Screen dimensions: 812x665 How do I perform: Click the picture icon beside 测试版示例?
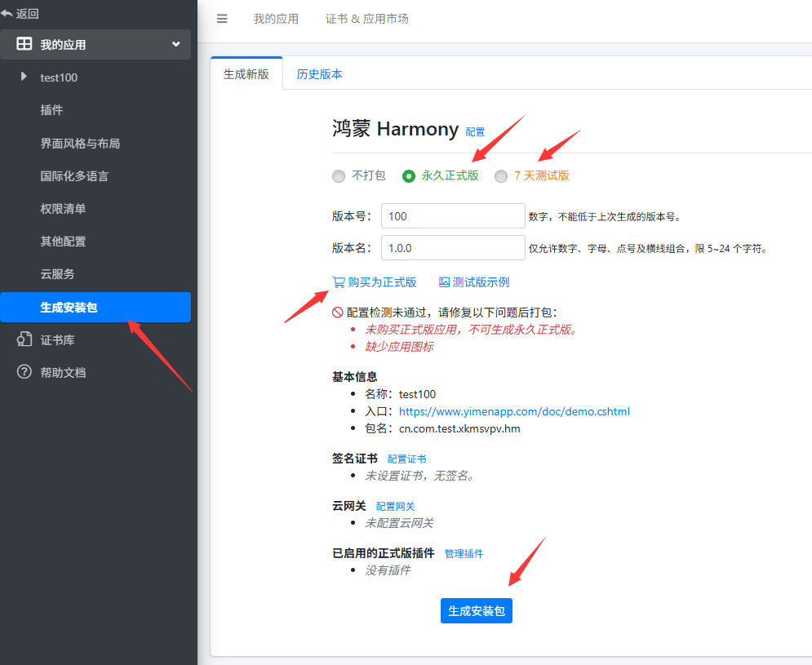(444, 282)
